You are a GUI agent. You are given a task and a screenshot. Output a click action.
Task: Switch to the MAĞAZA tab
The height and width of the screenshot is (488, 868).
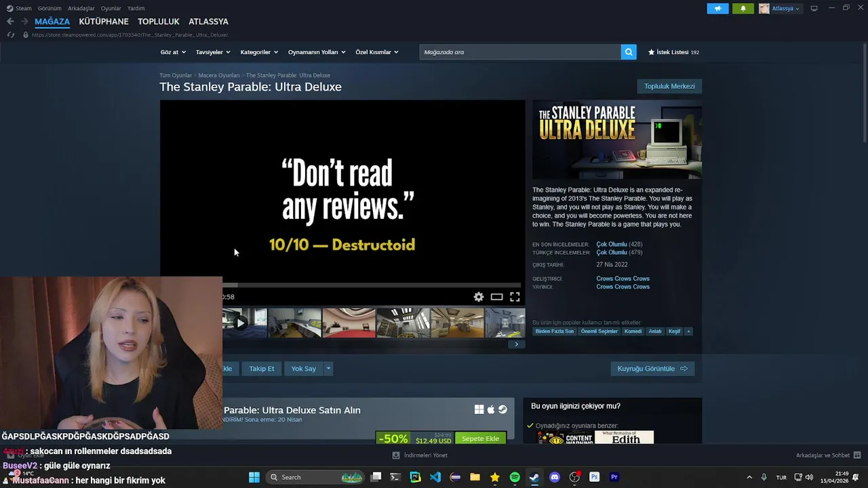tap(52, 22)
